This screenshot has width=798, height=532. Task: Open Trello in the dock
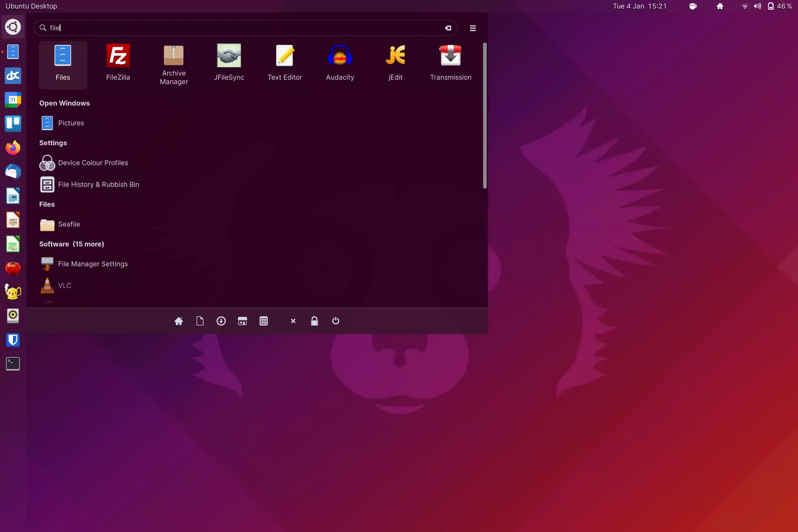[13, 124]
